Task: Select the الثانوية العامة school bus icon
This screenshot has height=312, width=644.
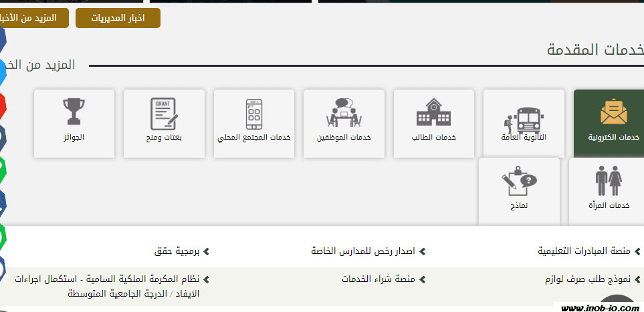Action: tap(523, 123)
